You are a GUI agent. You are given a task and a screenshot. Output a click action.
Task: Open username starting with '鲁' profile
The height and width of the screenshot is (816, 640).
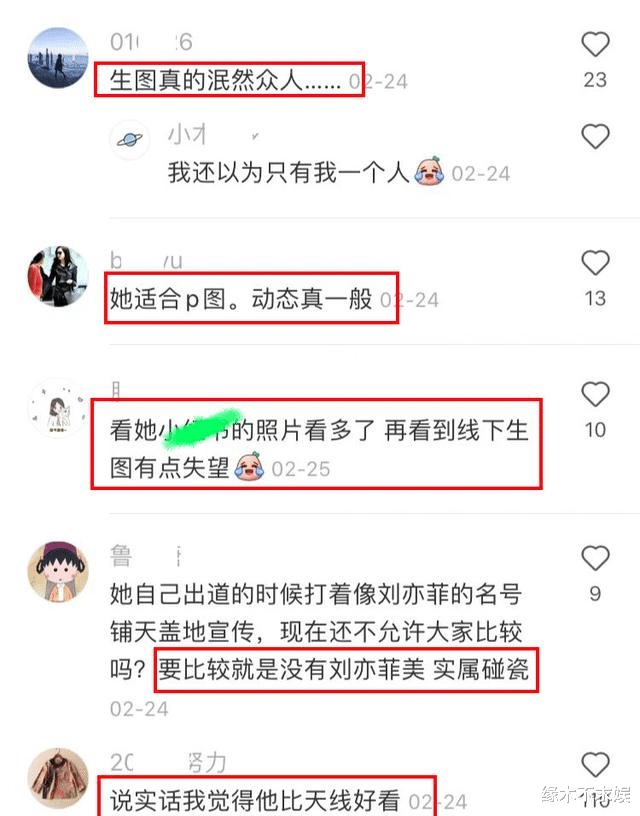(x=121, y=555)
